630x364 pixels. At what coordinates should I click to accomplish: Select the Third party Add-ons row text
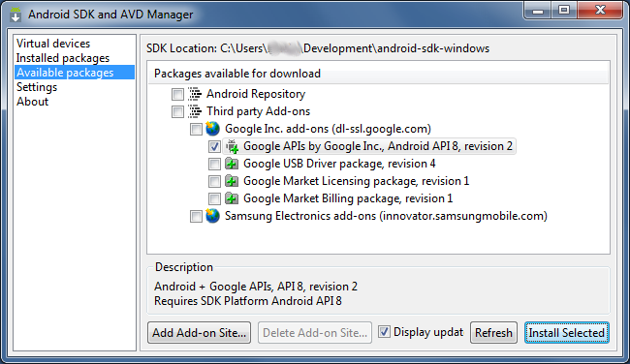click(259, 111)
